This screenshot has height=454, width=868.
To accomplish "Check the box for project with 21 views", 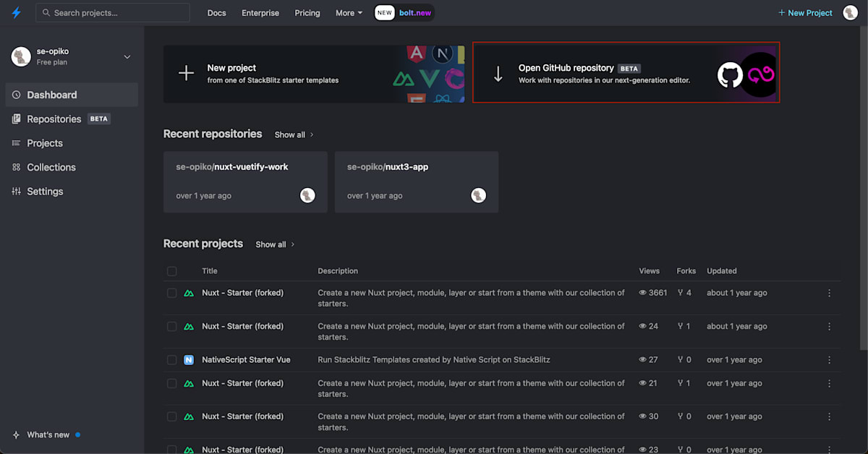I will tap(171, 383).
